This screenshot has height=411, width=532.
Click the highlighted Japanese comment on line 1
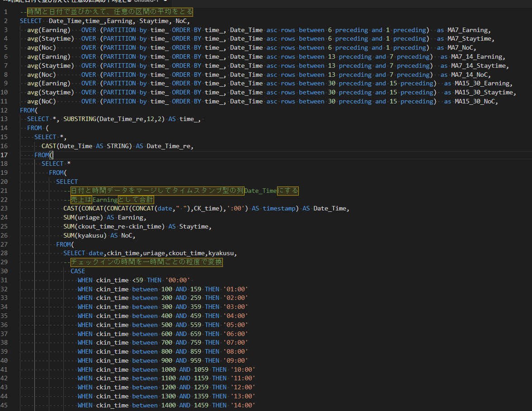point(110,12)
